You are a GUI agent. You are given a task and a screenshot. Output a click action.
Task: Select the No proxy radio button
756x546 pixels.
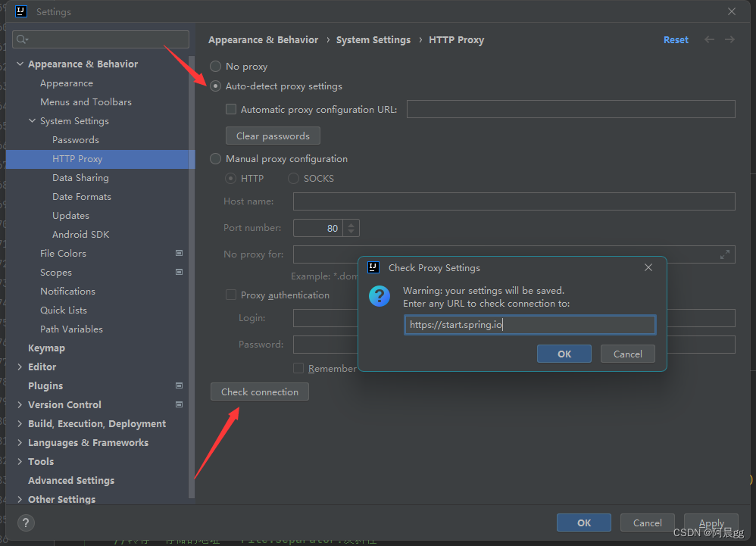point(215,66)
